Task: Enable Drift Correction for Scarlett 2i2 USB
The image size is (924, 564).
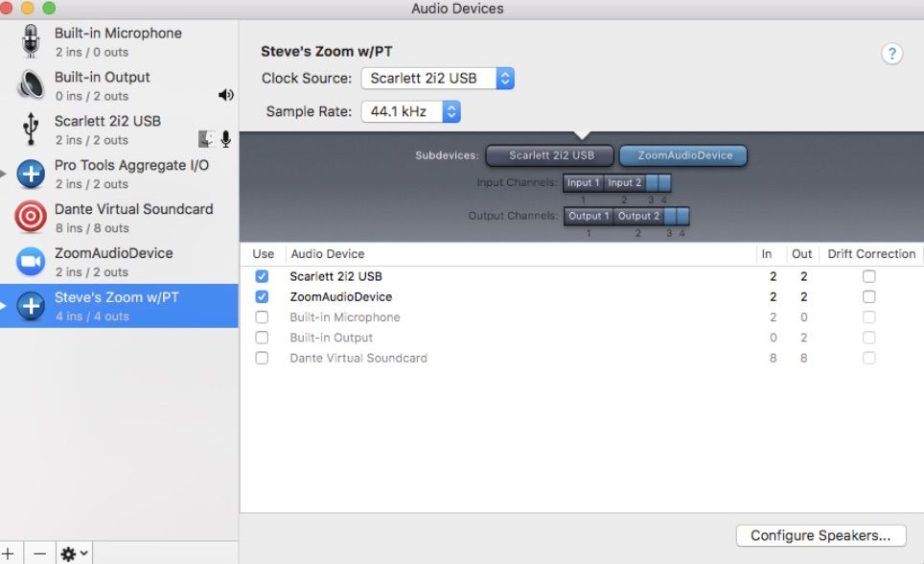Action: click(868, 276)
